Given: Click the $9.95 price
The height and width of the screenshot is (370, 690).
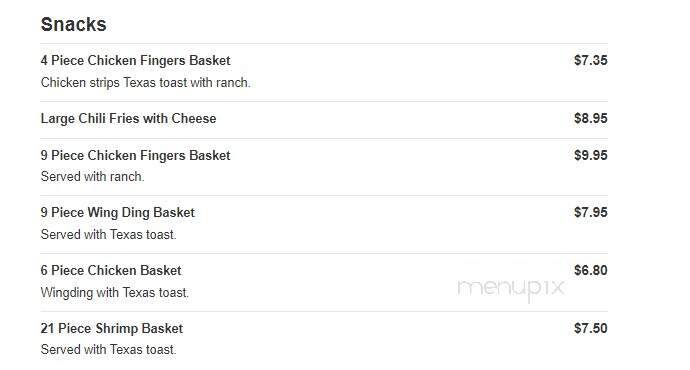Looking at the screenshot, I should (591, 155).
